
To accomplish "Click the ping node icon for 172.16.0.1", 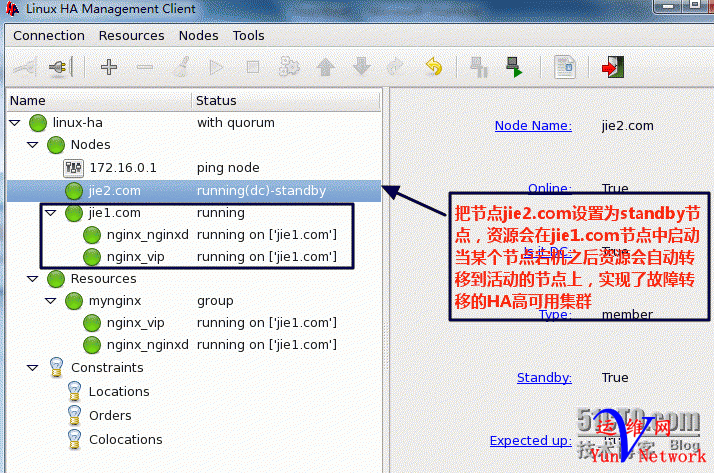I will pyautogui.click(x=73, y=168).
